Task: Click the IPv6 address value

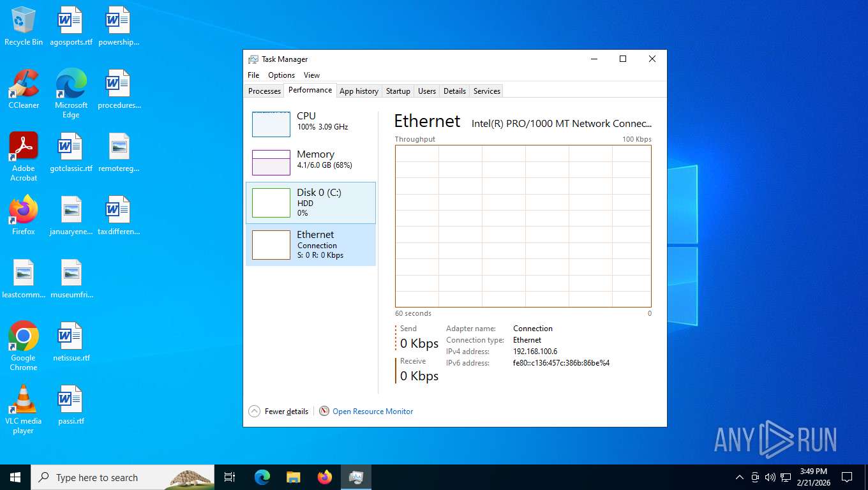Action: (561, 363)
